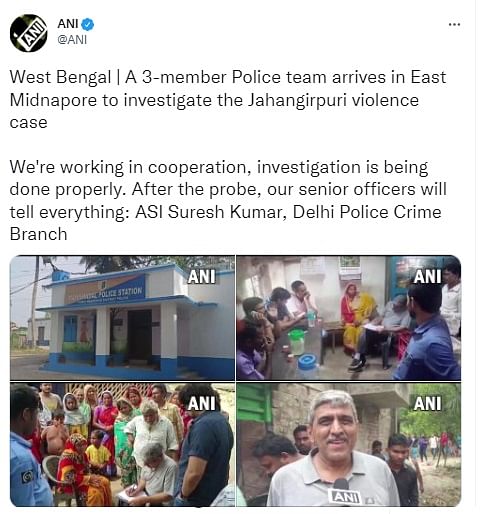Click ANI watermark on police station photo

pos(201,277)
